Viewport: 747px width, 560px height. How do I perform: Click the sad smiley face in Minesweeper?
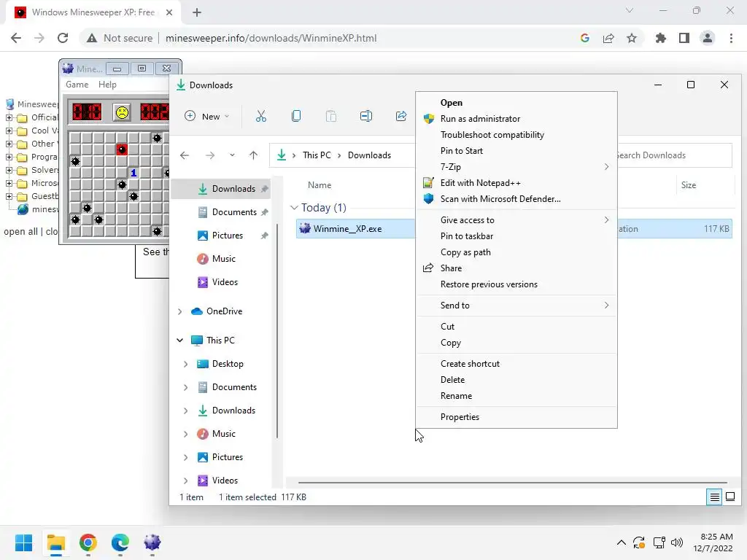click(x=122, y=112)
